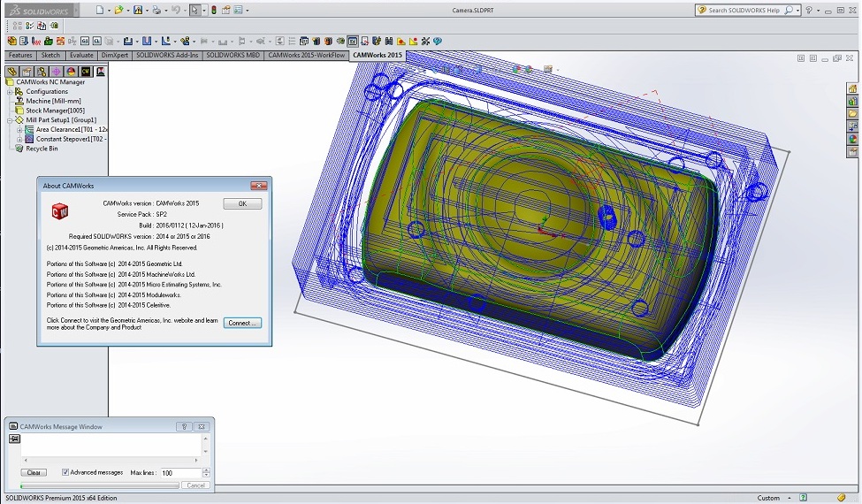Image resolution: width=862 pixels, height=504 pixels.
Task: Click the Connect... button
Action: [242, 323]
